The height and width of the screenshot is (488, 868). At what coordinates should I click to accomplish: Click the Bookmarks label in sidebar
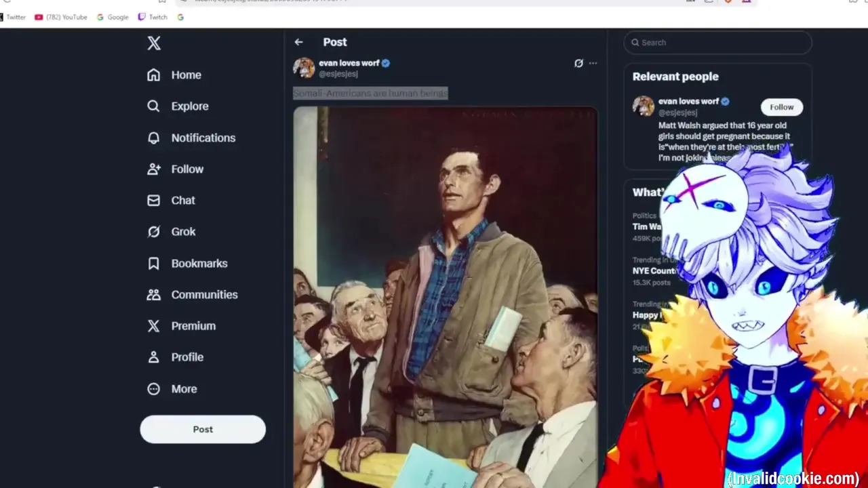tap(199, 263)
